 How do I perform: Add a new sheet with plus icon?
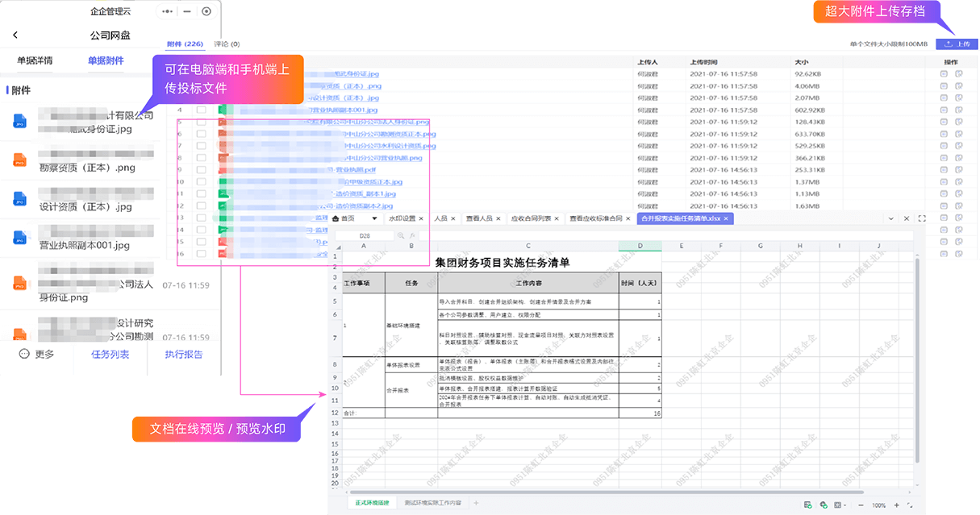pos(476,503)
